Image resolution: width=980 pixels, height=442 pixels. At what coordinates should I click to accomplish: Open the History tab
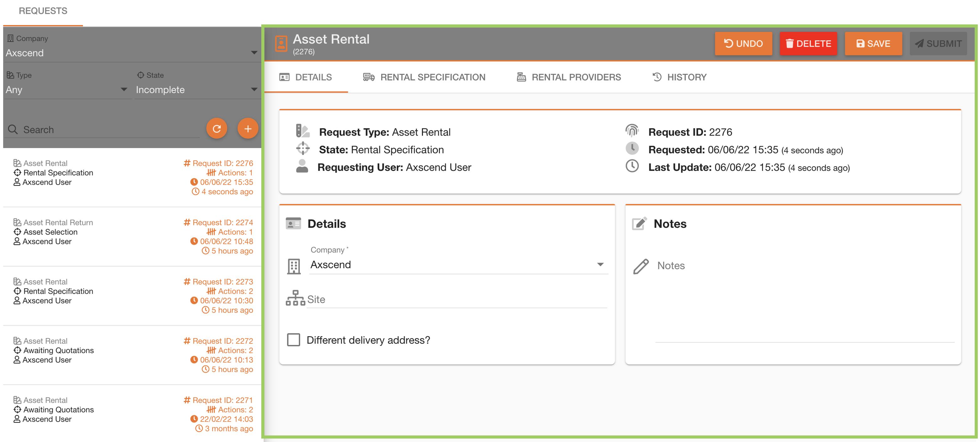click(687, 77)
